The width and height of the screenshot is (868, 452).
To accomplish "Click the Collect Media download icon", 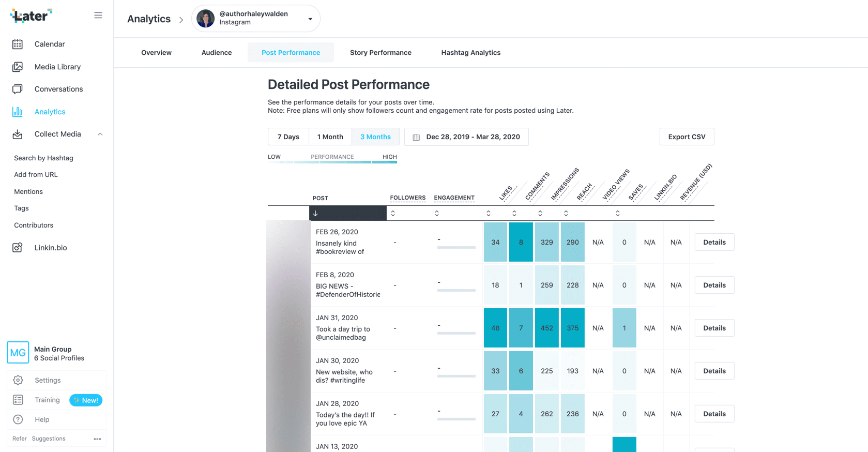I will tap(18, 134).
